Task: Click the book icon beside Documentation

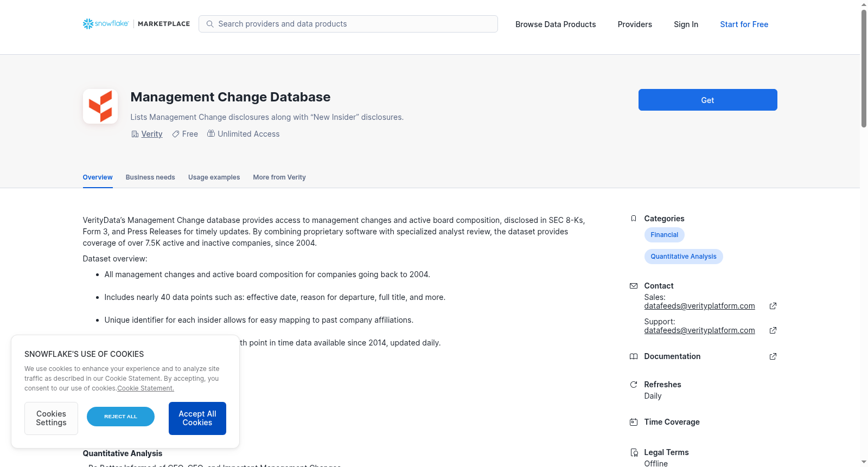Action: 634,356
